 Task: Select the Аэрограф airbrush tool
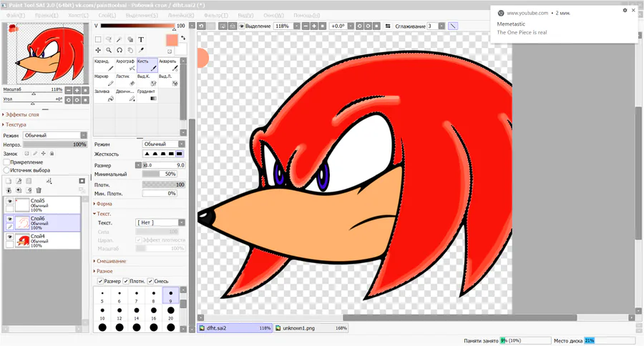[x=126, y=65]
